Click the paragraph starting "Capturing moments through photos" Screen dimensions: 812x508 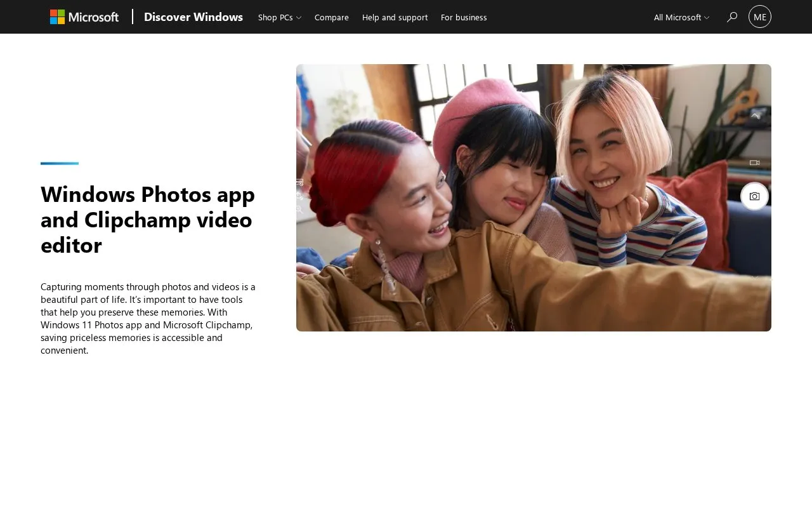click(x=148, y=318)
